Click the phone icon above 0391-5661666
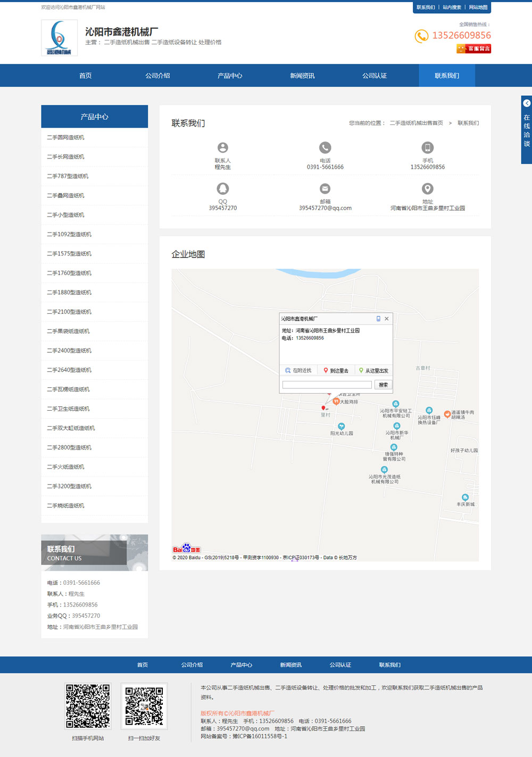 pos(325,147)
